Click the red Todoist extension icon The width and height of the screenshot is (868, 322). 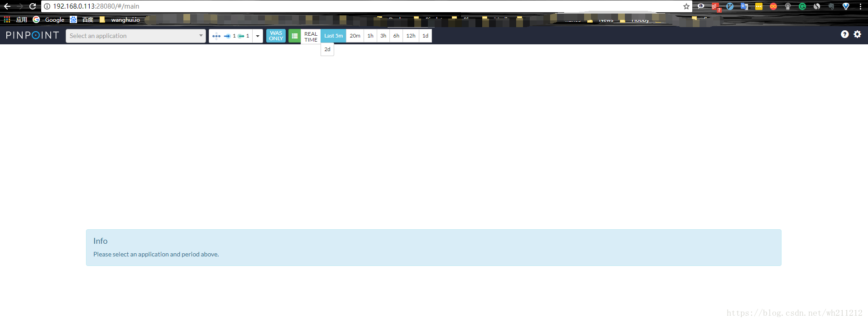[715, 6]
